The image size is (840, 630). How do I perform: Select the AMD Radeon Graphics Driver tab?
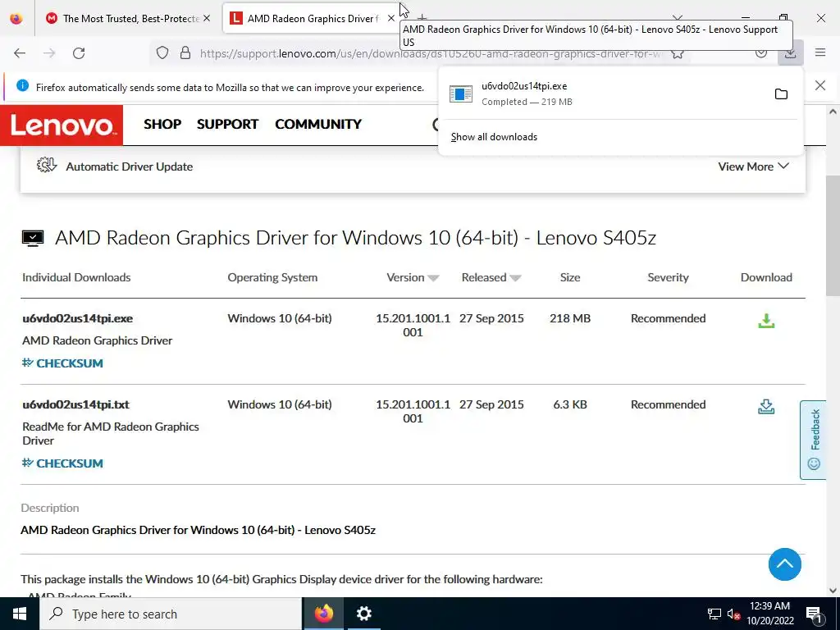pos(313,18)
